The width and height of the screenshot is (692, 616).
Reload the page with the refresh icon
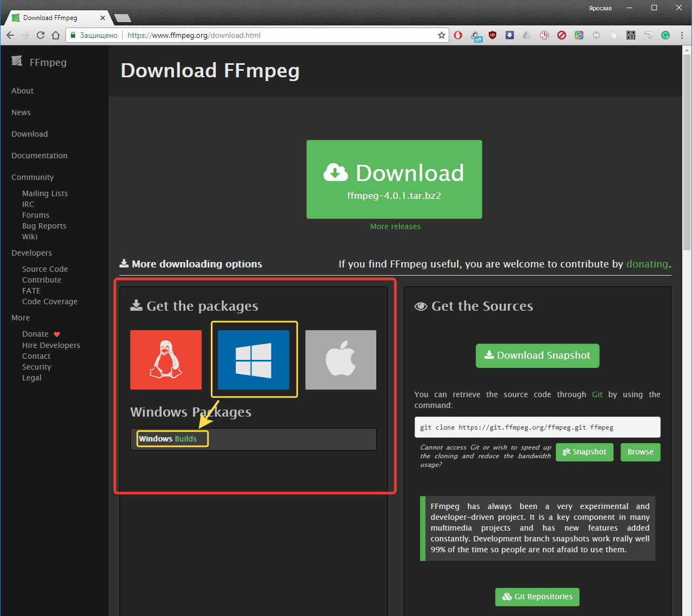pyautogui.click(x=41, y=35)
